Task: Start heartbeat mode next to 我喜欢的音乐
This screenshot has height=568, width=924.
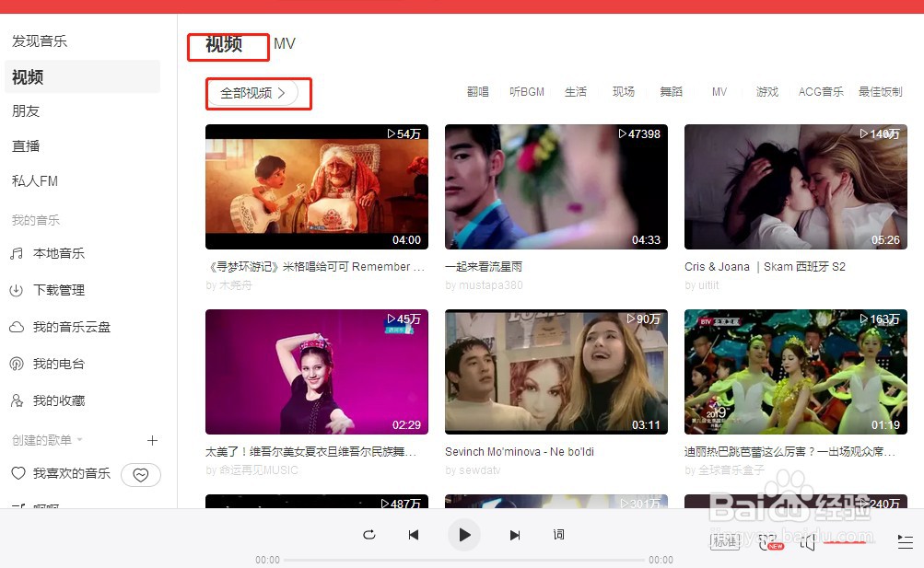Action: 141,474
